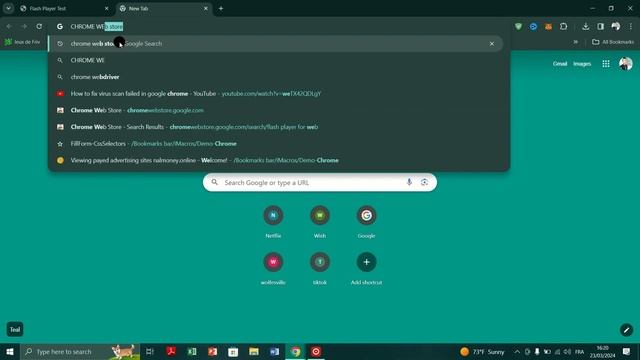
Task: Remove the chrome web store suggestion
Action: pyautogui.click(x=492, y=44)
